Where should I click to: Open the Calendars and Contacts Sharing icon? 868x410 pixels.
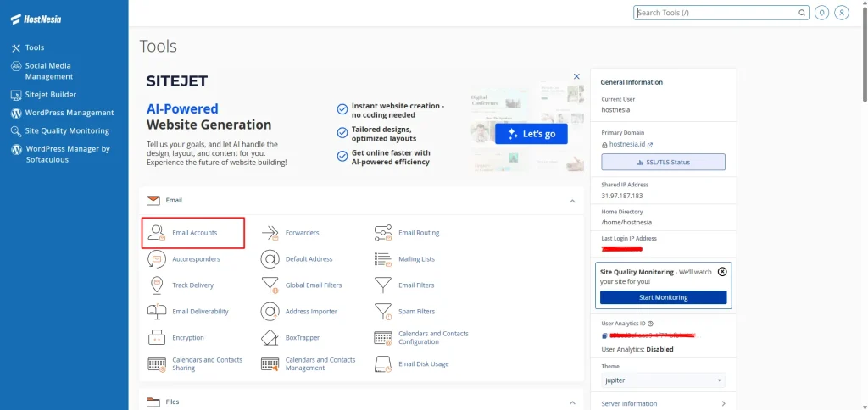pyautogui.click(x=157, y=364)
